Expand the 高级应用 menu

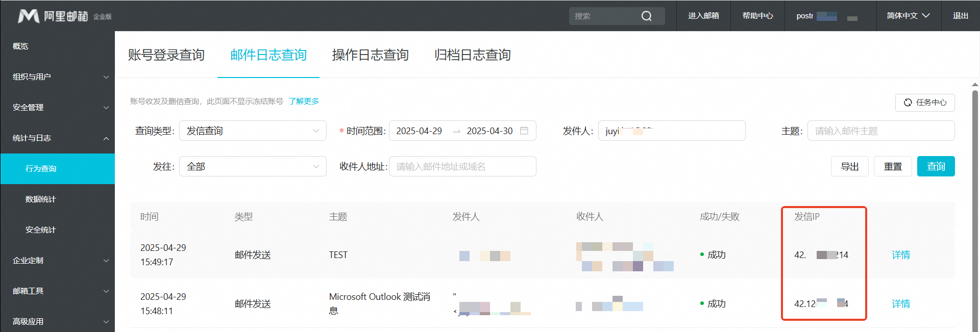coord(57,321)
